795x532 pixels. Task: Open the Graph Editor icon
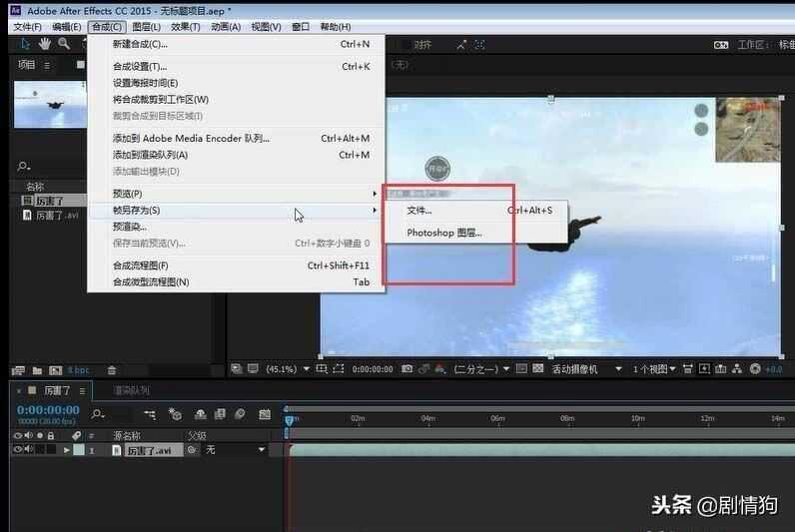[x=265, y=414]
